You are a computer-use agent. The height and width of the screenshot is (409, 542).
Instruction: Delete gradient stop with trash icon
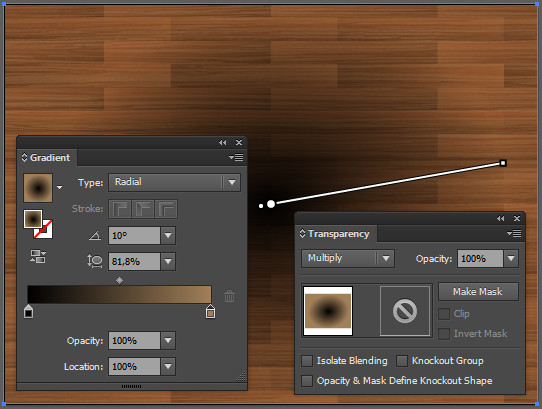230,296
